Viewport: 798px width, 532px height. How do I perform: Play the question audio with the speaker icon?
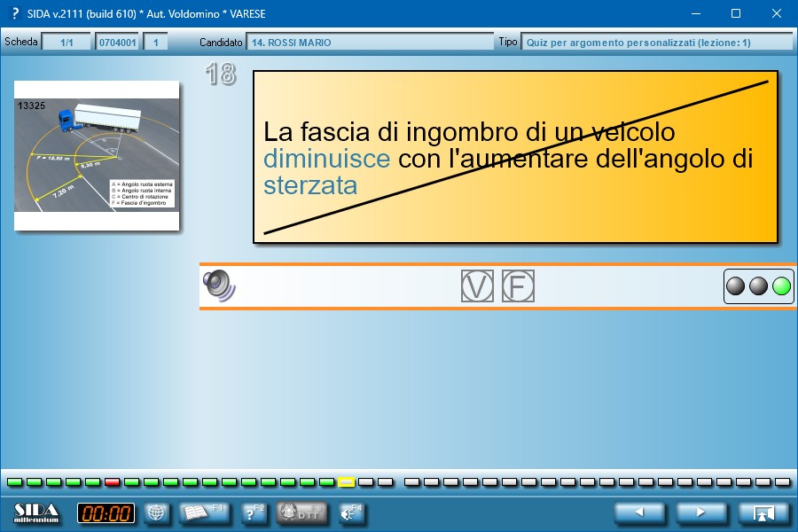(x=217, y=286)
